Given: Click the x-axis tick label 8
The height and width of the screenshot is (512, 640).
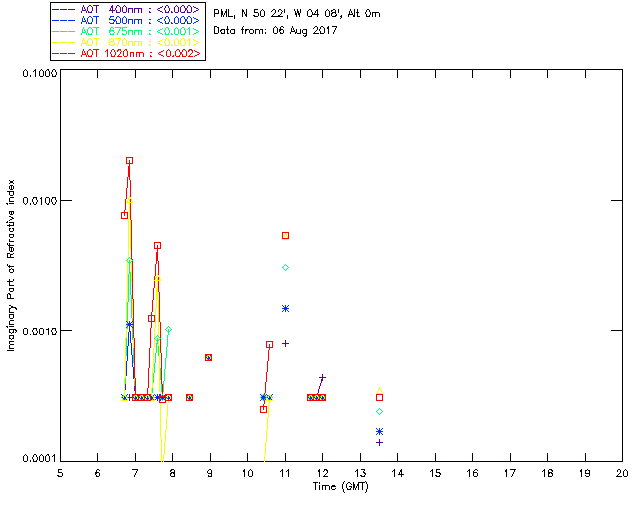Looking at the screenshot, I should [173, 473].
